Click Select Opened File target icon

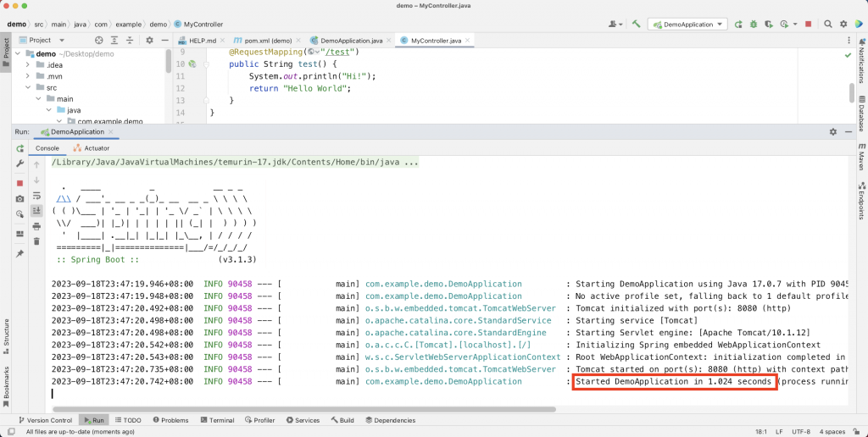98,40
